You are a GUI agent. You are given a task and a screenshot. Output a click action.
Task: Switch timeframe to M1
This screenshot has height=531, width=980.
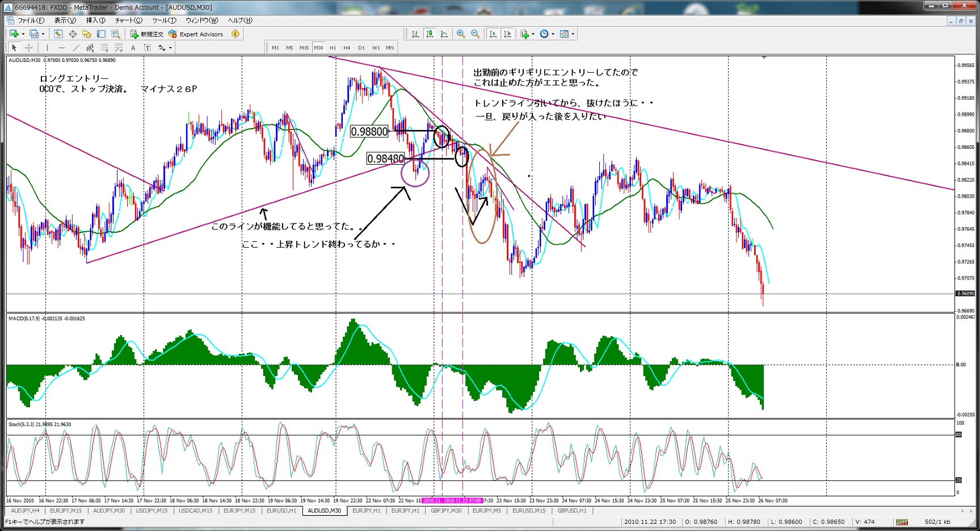(x=275, y=48)
